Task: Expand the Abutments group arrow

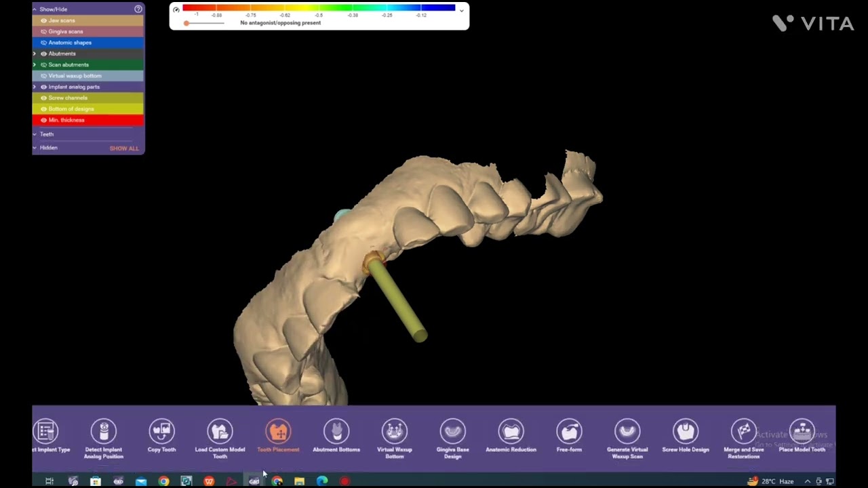Action: click(35, 54)
